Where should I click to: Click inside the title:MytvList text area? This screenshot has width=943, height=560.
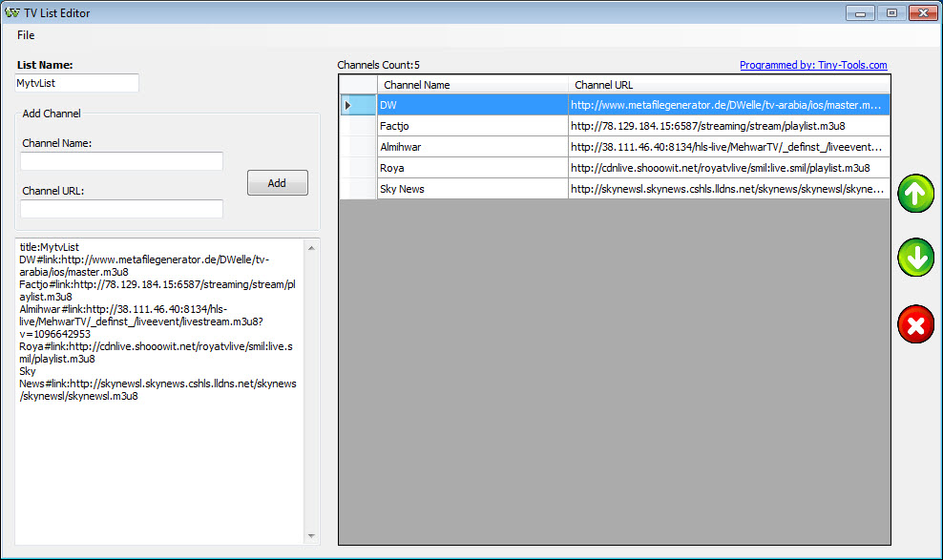click(159, 392)
